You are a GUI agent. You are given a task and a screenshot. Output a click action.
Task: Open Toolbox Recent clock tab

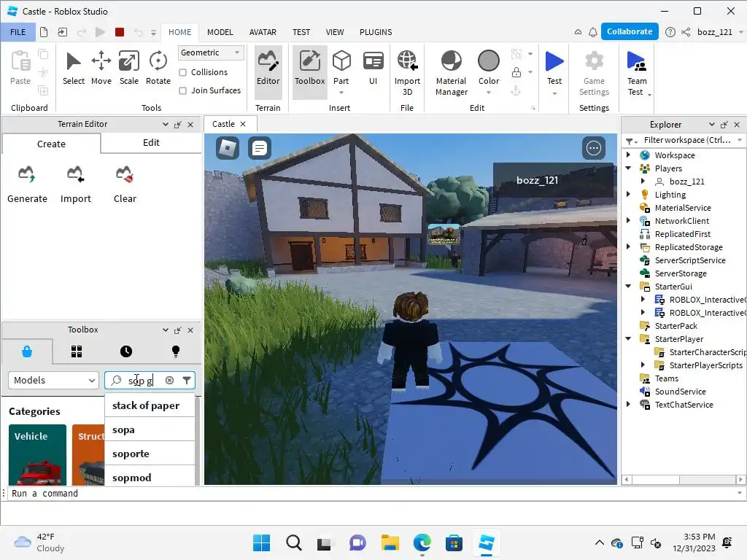126,351
